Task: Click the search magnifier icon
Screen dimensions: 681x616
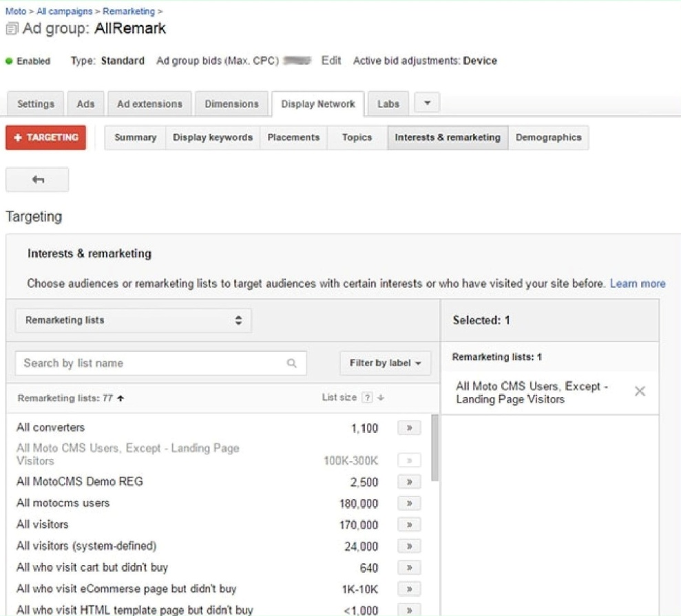Action: [x=292, y=363]
